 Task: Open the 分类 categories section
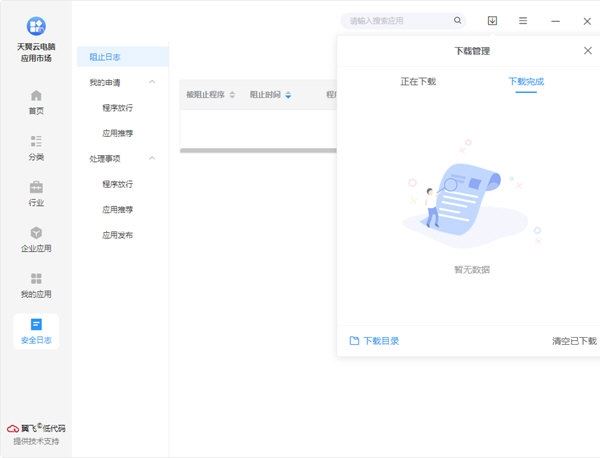pos(36,148)
